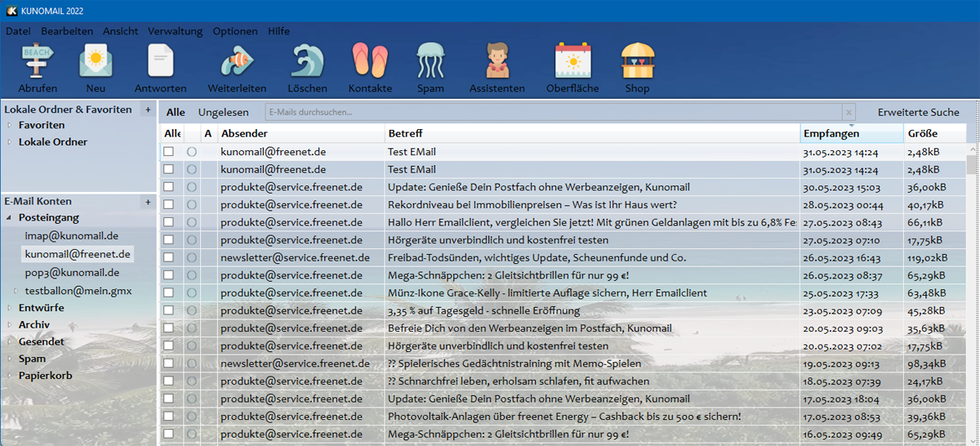Check the box for Photovoltaik-Anlagen row
This screenshot has width=980, height=446.
[168, 417]
